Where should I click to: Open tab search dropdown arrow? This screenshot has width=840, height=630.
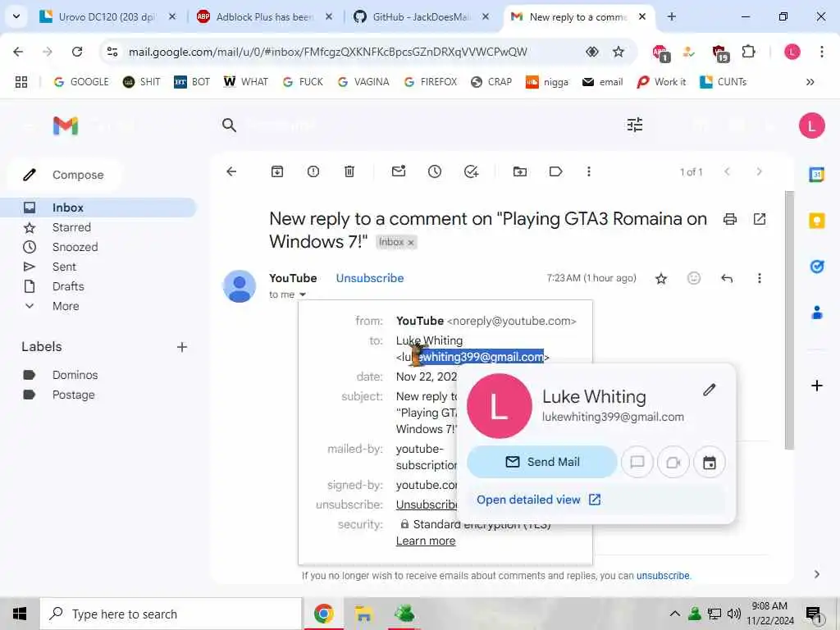(16, 16)
